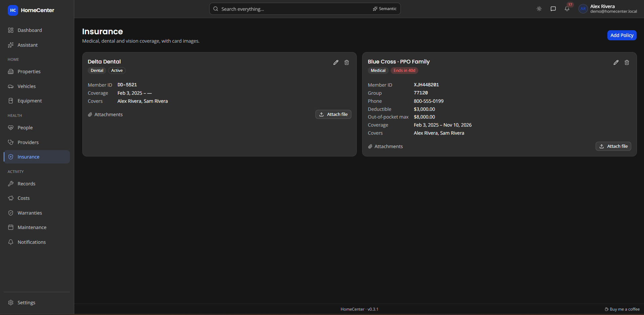Open Notifications in the sidebar
This screenshot has height=315, width=644.
coord(37,242)
